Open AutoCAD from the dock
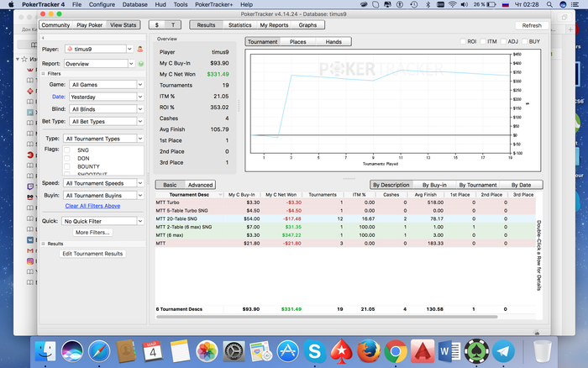 (x=423, y=351)
